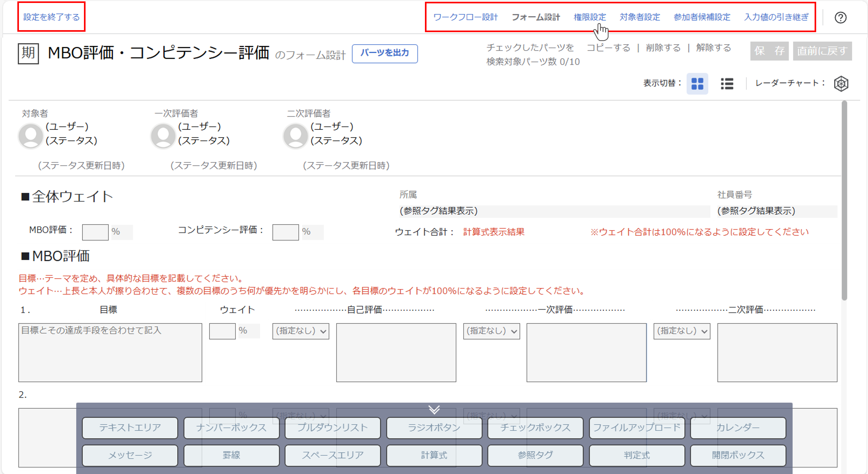
Task: Open the radar chart settings icon
Action: click(841, 84)
